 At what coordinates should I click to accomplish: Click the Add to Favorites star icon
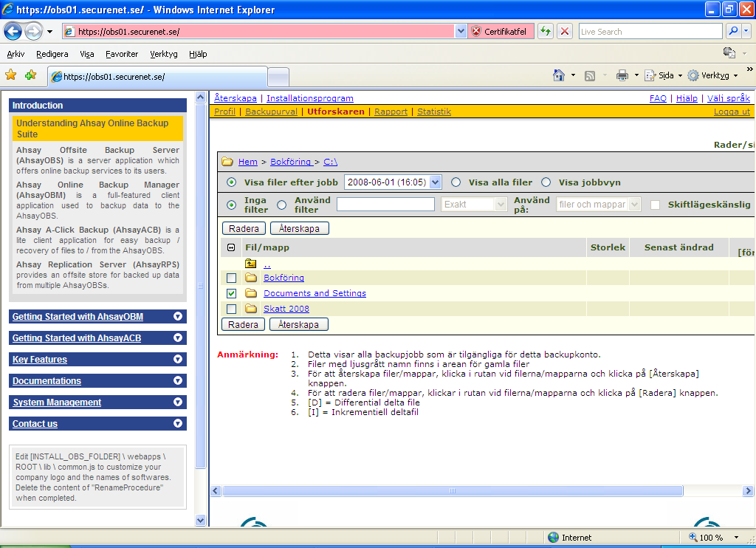[30, 75]
